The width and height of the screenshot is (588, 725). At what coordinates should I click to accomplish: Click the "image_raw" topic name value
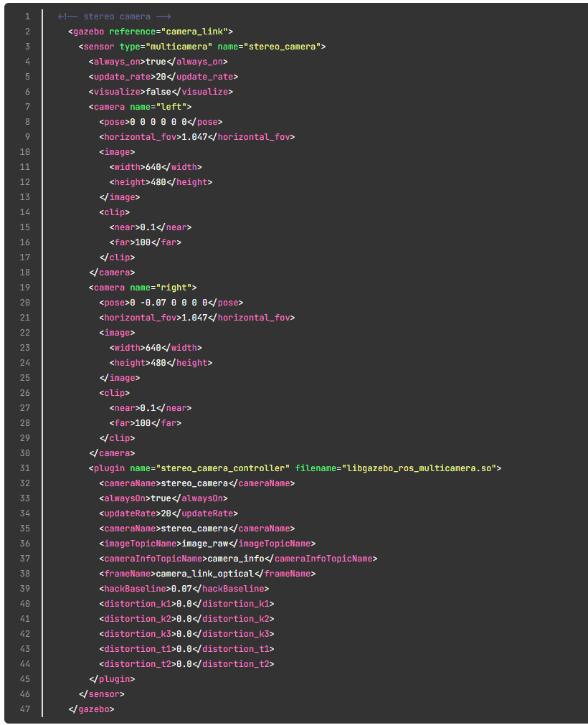point(204,544)
